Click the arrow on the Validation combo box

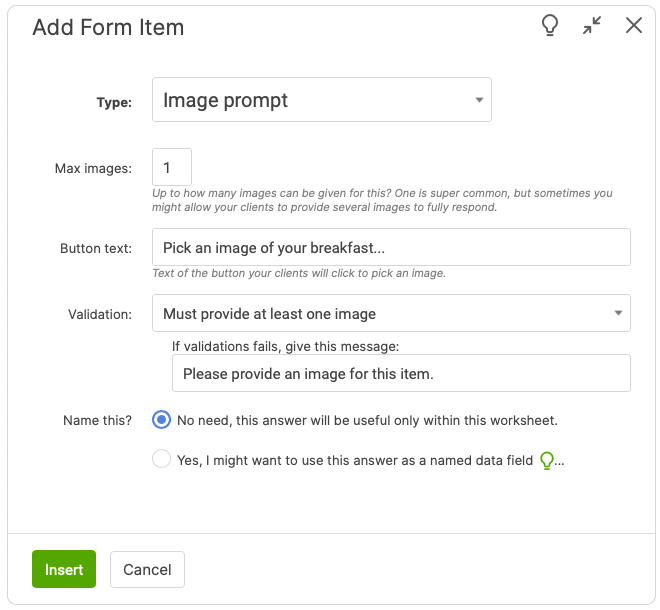tap(617, 314)
